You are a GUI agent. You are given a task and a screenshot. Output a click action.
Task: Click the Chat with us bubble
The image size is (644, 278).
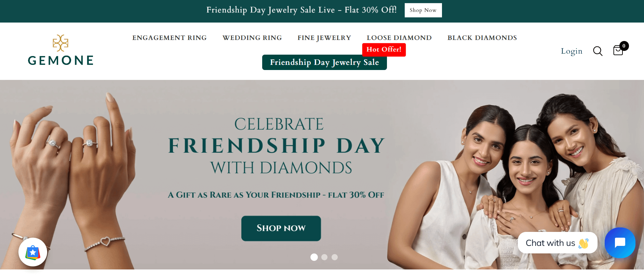click(x=557, y=243)
